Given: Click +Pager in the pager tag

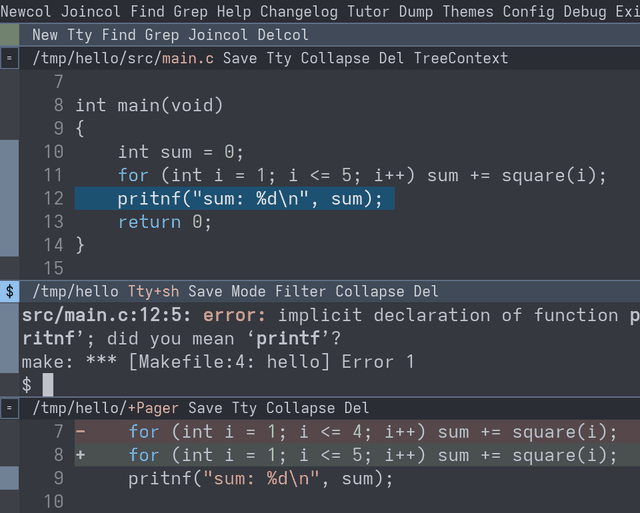Looking at the screenshot, I should click(153, 408).
